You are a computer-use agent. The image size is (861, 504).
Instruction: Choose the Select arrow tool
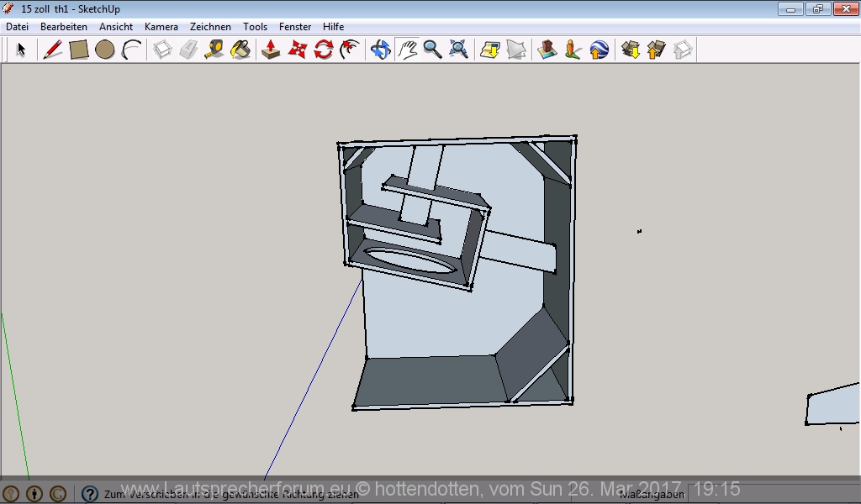pos(21,50)
